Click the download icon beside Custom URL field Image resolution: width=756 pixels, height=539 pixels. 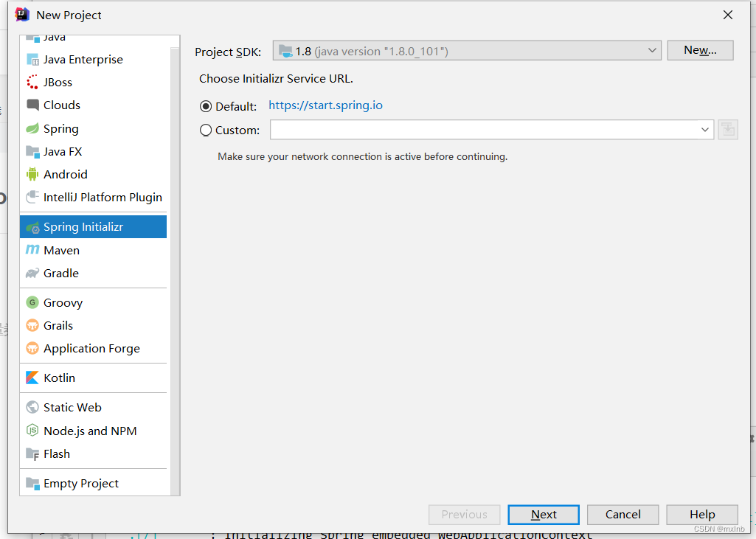tap(728, 130)
